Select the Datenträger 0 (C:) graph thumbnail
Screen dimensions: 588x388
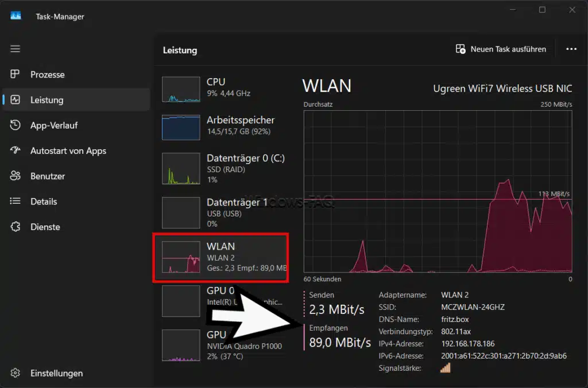181,168
